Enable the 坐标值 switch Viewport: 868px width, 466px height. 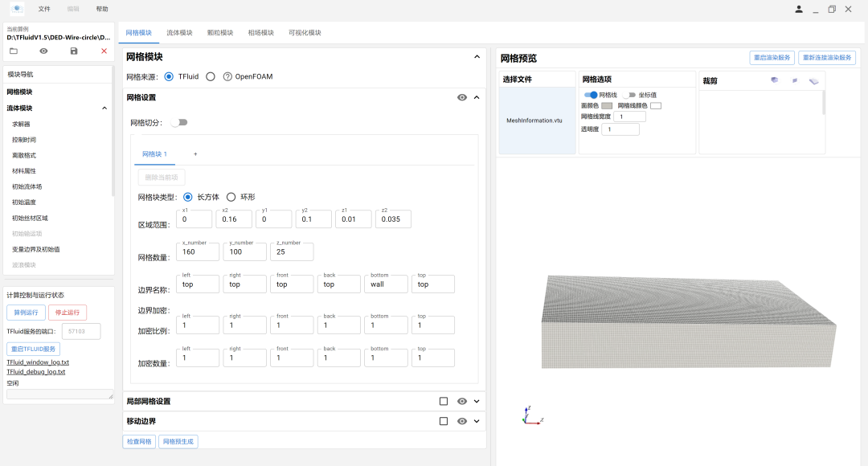point(629,95)
